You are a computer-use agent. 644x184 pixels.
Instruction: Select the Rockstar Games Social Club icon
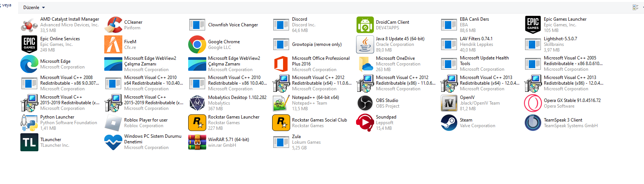[281, 123]
